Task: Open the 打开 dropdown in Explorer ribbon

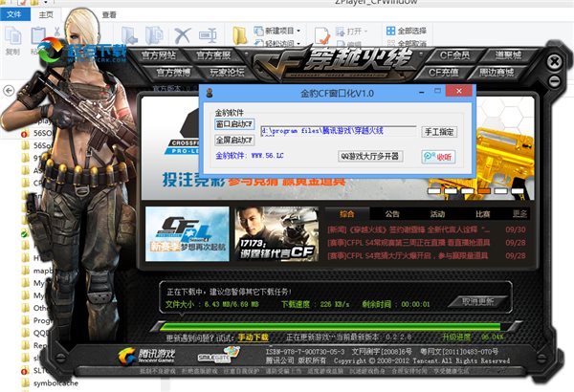Action: tap(351, 32)
